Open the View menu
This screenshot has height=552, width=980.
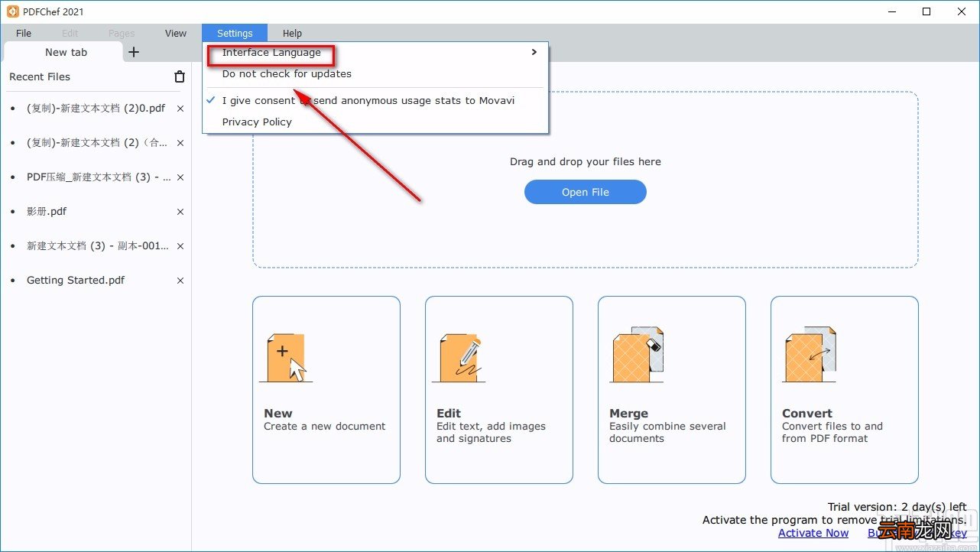coord(176,33)
